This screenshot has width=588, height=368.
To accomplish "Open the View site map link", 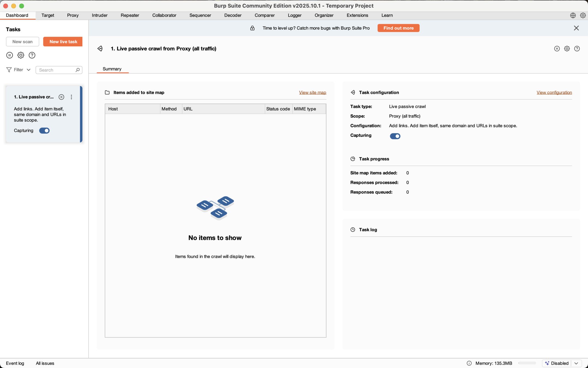I will [x=312, y=92].
